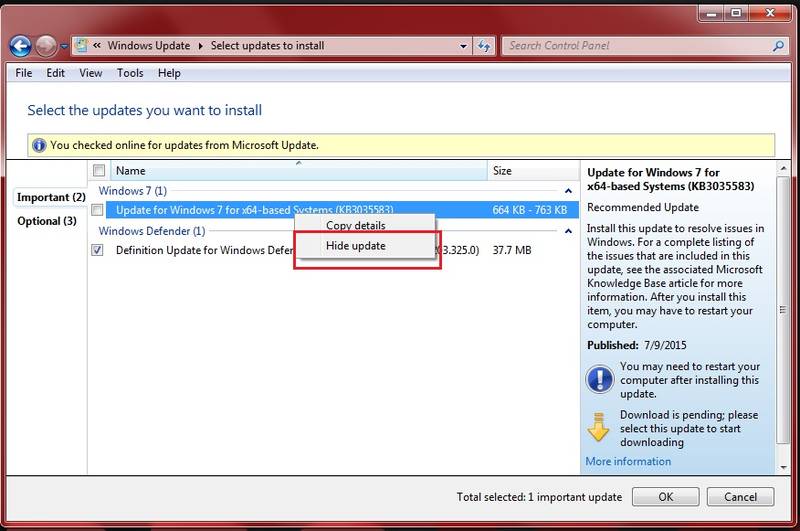Open the File menu
The height and width of the screenshot is (531, 800).
tap(23, 73)
